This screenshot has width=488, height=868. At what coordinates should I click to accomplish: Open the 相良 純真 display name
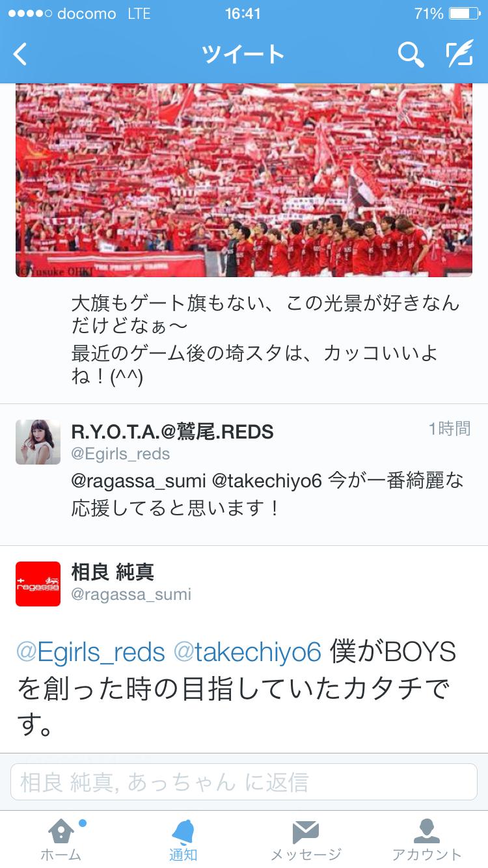tap(113, 572)
